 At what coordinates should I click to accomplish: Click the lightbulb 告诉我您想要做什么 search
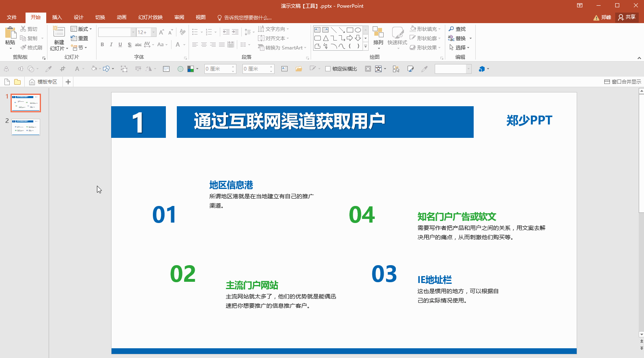(245, 17)
